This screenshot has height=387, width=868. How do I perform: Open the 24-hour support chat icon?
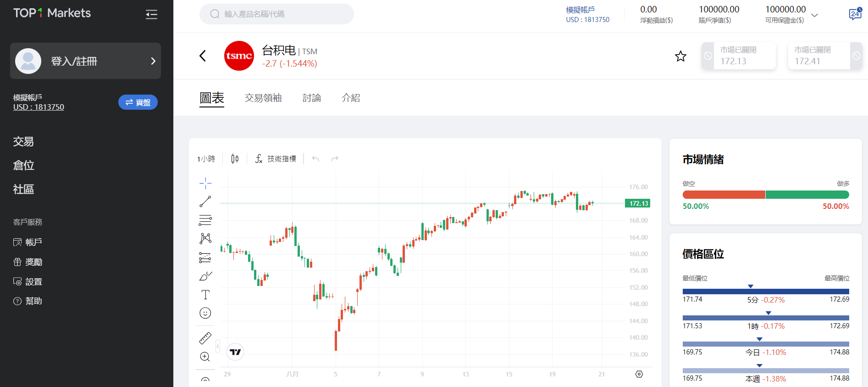(856, 14)
